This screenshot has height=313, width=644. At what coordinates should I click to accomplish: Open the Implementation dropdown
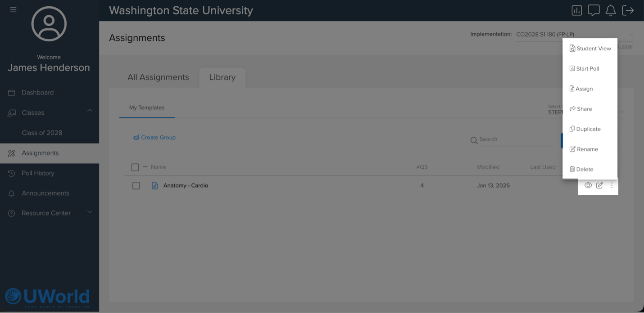(x=574, y=35)
